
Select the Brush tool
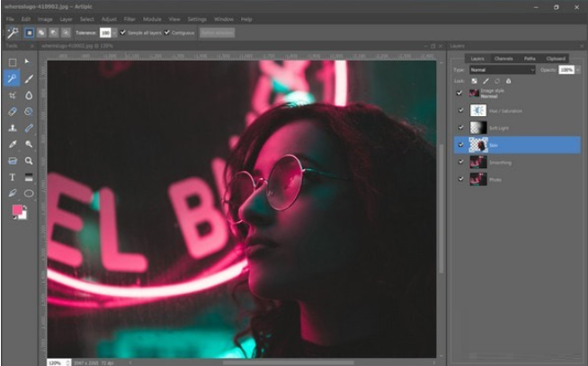29,78
